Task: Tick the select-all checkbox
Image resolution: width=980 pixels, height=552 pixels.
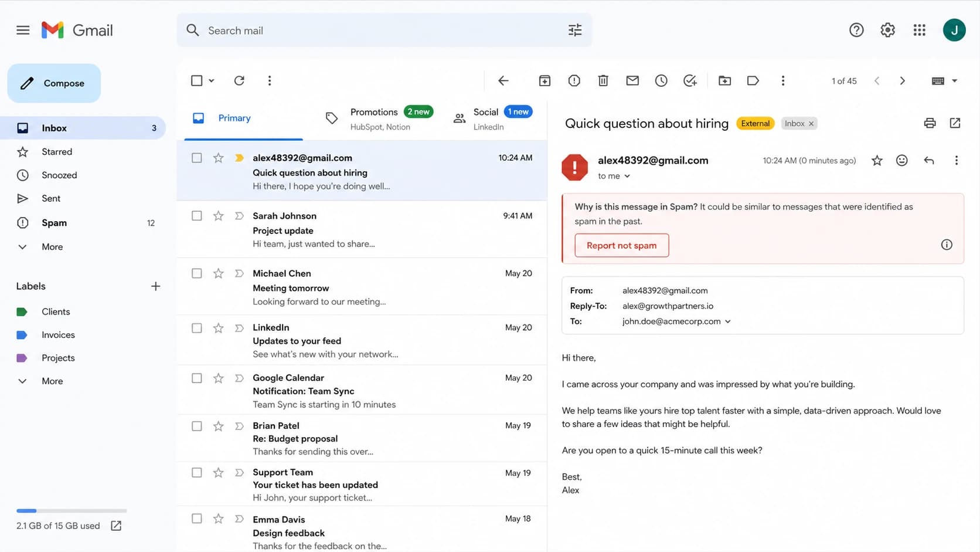Action: pyautogui.click(x=197, y=80)
